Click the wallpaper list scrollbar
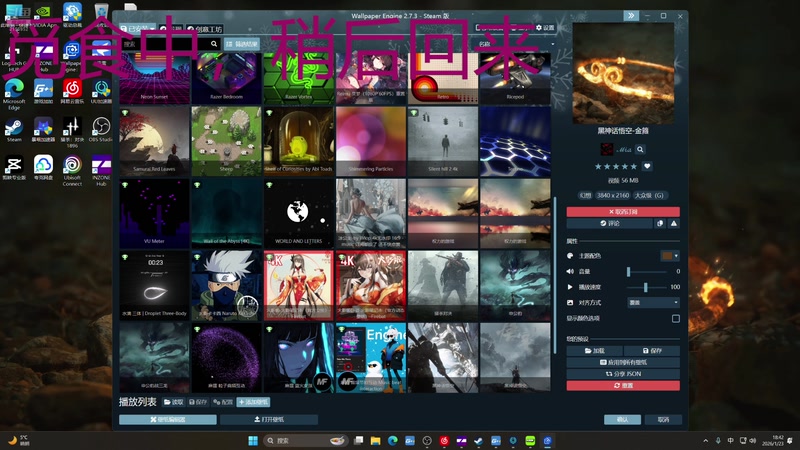This screenshot has height=450, width=800. tap(555, 276)
